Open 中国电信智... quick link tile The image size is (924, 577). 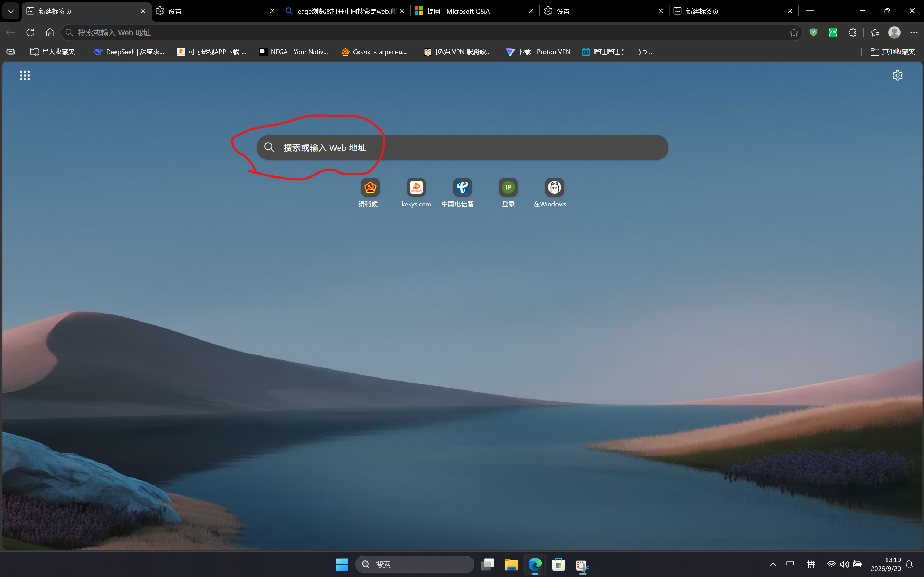tap(462, 193)
